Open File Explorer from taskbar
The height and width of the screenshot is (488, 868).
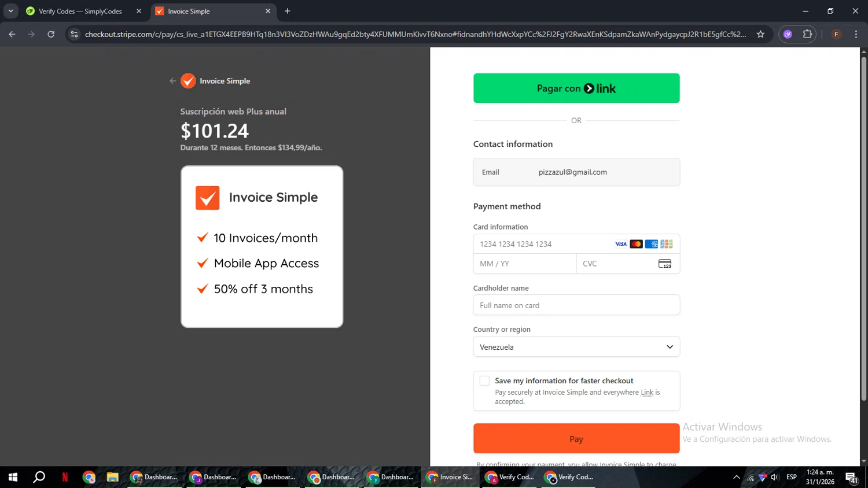112,477
